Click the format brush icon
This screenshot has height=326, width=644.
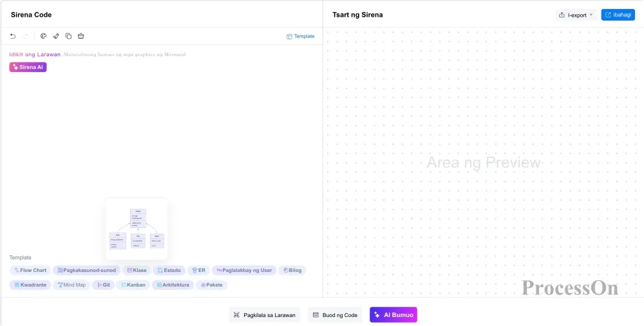tap(56, 36)
